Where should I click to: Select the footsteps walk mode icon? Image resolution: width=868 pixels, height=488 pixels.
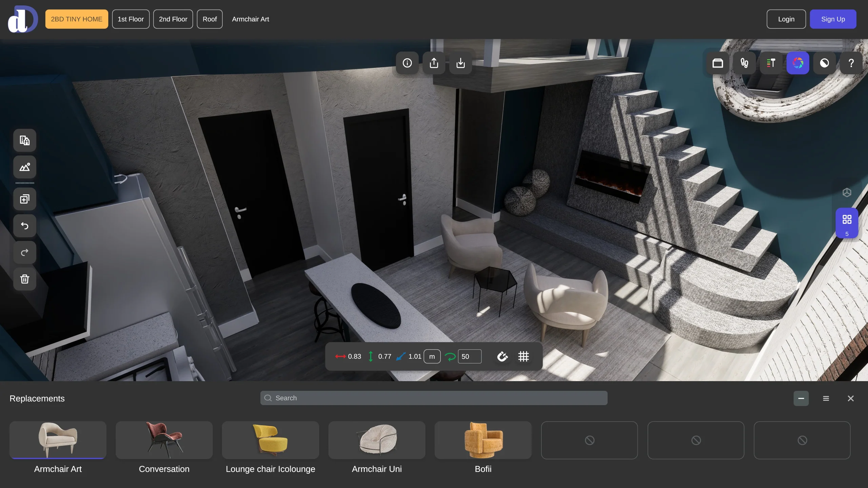point(744,63)
